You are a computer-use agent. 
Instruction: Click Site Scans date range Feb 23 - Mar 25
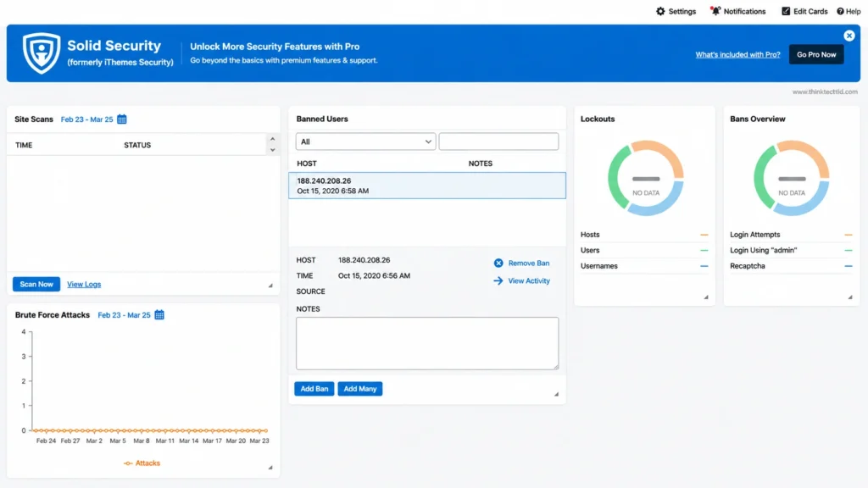87,119
